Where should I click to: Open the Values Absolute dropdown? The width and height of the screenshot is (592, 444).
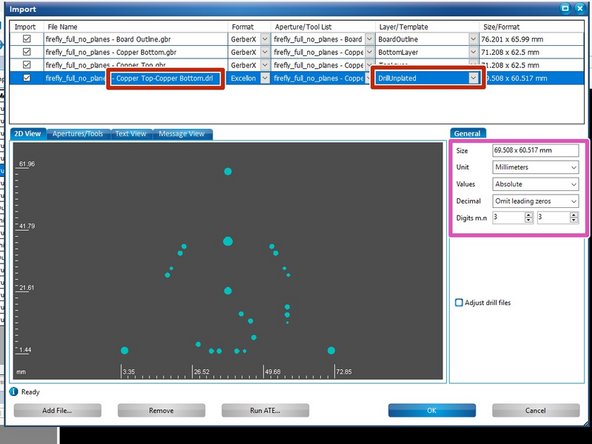pos(535,184)
